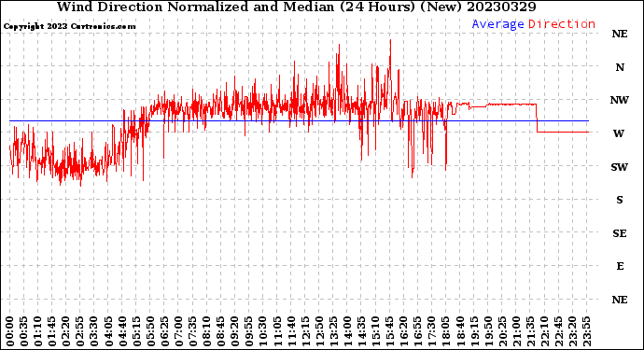644x350 pixels.
Task: Click the 16:55 time axis label
Action: (x=418, y=331)
